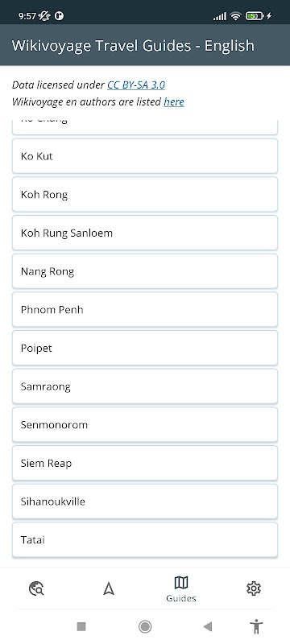The width and height of the screenshot is (290, 644).
Task: Open the Siem Reap guide
Action: pyautogui.click(x=145, y=464)
